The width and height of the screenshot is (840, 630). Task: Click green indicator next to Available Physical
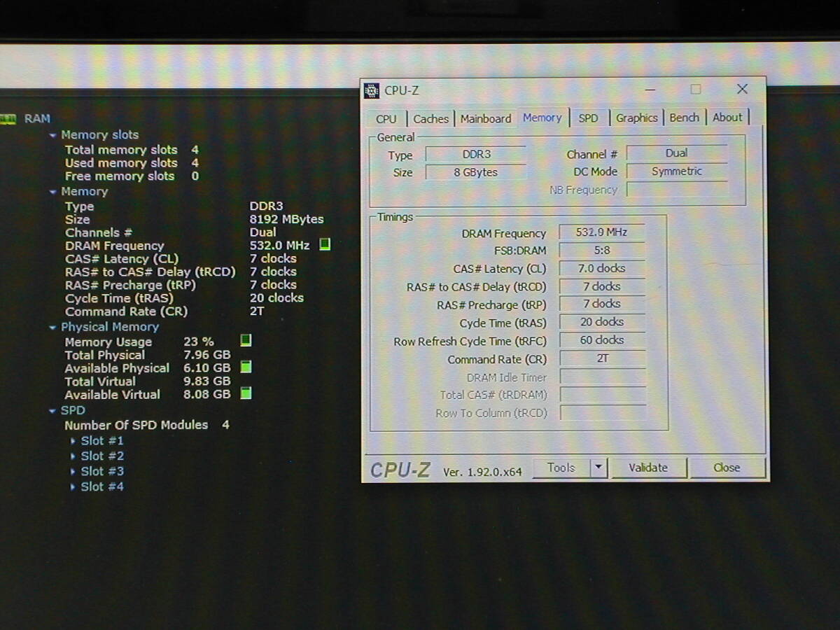pyautogui.click(x=246, y=367)
